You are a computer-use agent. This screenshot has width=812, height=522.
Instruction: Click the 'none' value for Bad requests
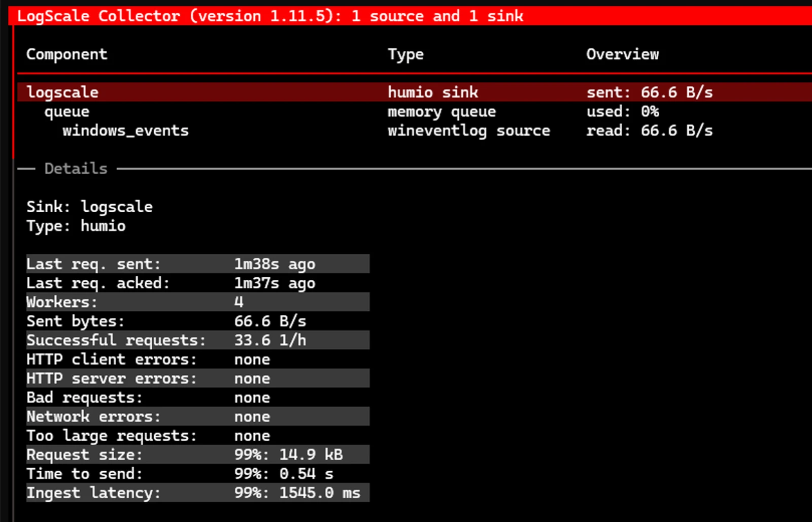[x=252, y=398]
